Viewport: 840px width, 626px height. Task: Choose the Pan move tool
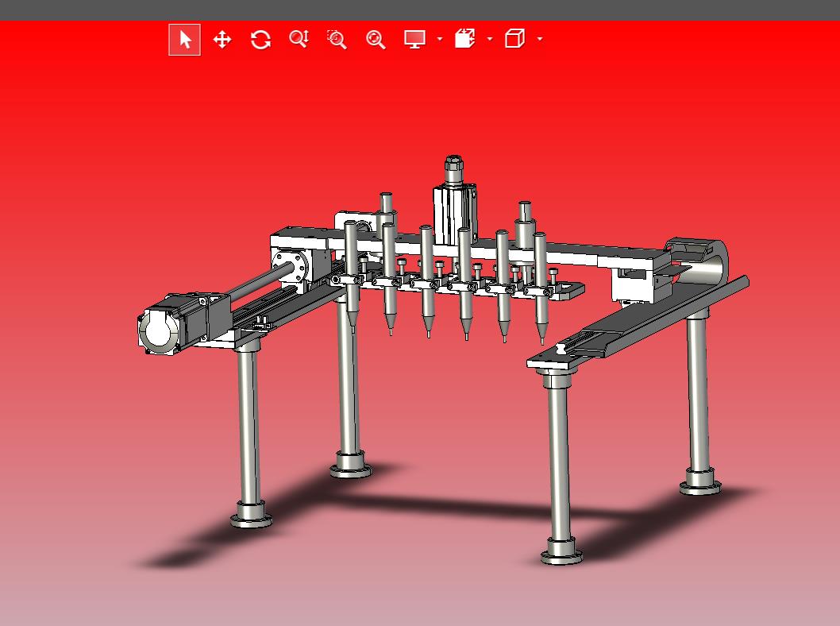tap(222, 40)
